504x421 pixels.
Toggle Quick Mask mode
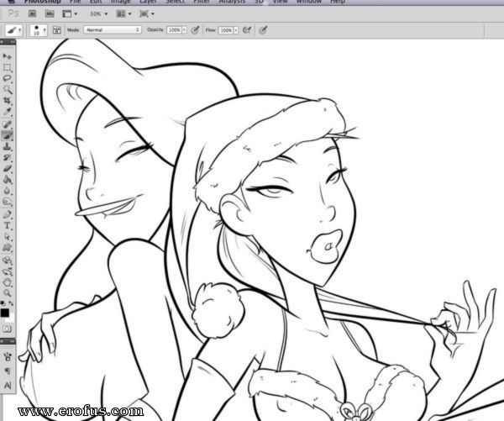(7, 329)
